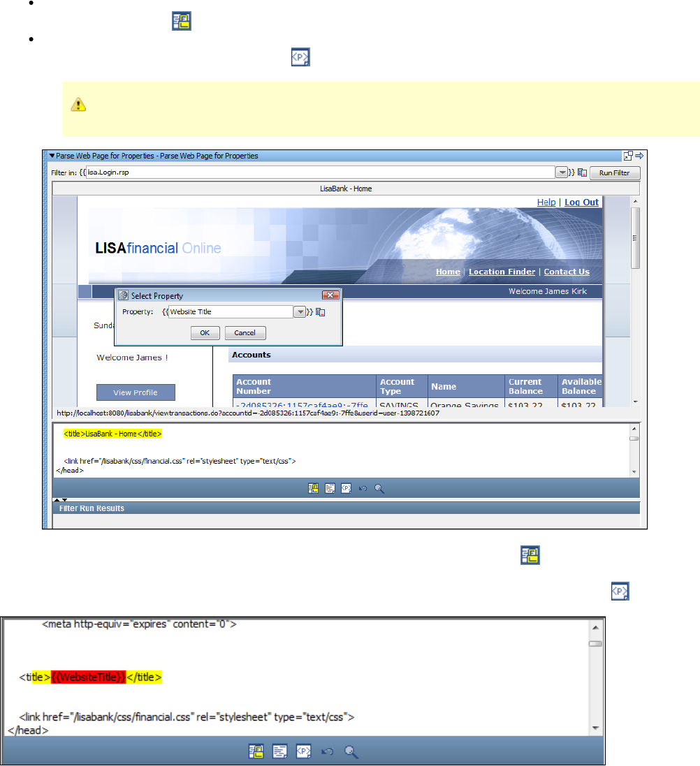Click the LISAfinancial Online logo
The height and width of the screenshot is (766, 700).
point(158,248)
